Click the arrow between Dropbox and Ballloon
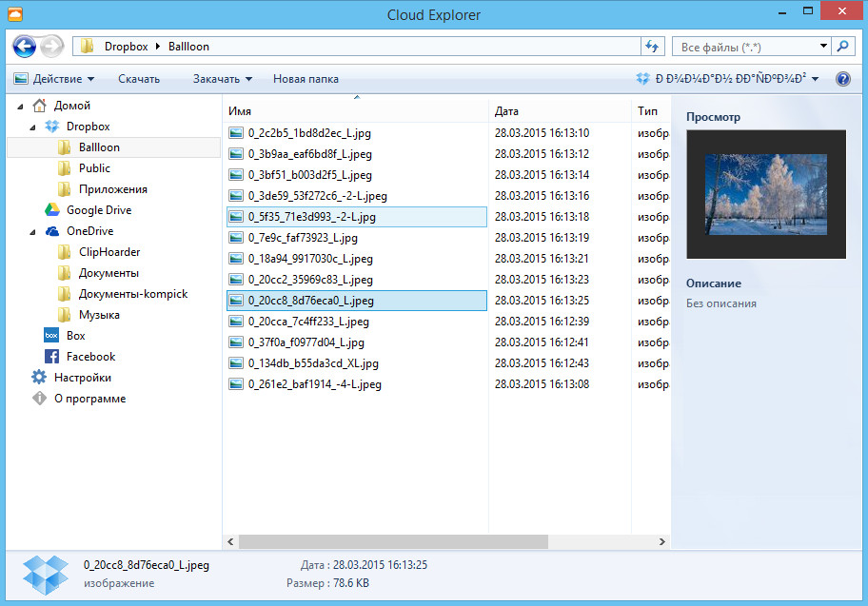The width and height of the screenshot is (868, 606). tap(158, 47)
